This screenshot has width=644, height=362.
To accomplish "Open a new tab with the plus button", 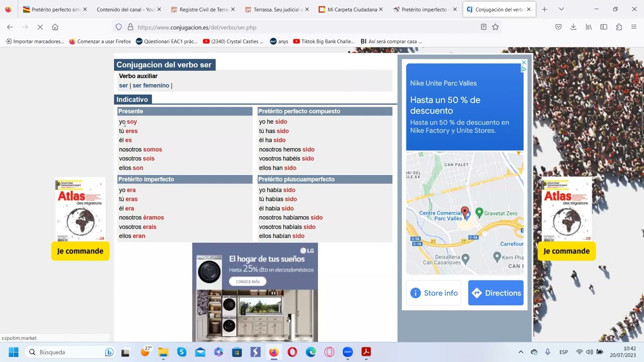I will 544,9.
